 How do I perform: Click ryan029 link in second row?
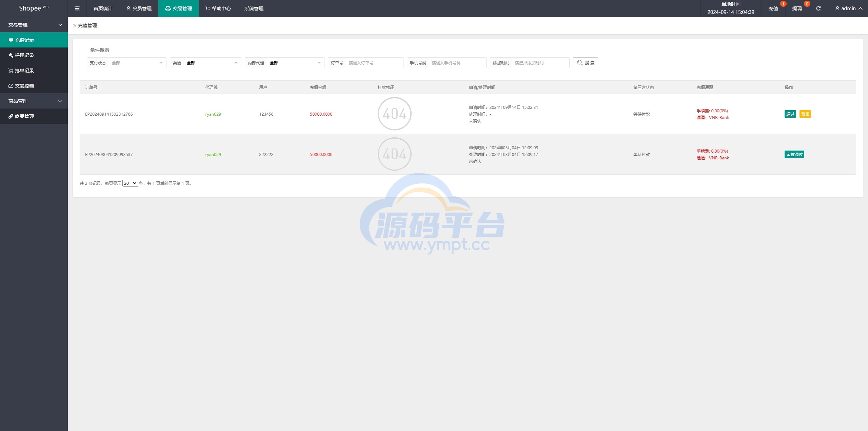point(213,155)
